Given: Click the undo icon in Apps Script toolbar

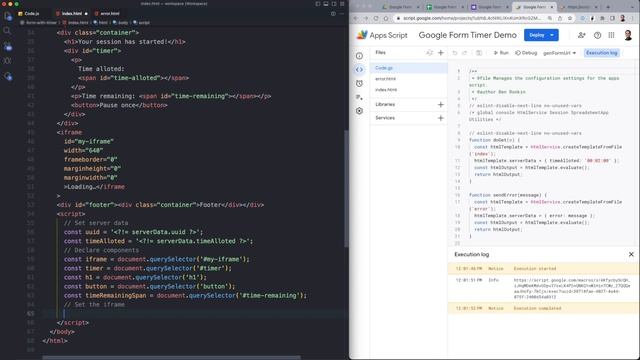Looking at the screenshot, I should pyautogui.click(x=455, y=53).
